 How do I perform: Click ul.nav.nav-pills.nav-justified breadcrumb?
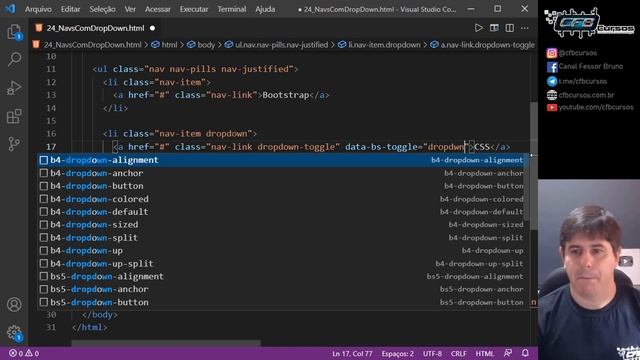pos(276,45)
